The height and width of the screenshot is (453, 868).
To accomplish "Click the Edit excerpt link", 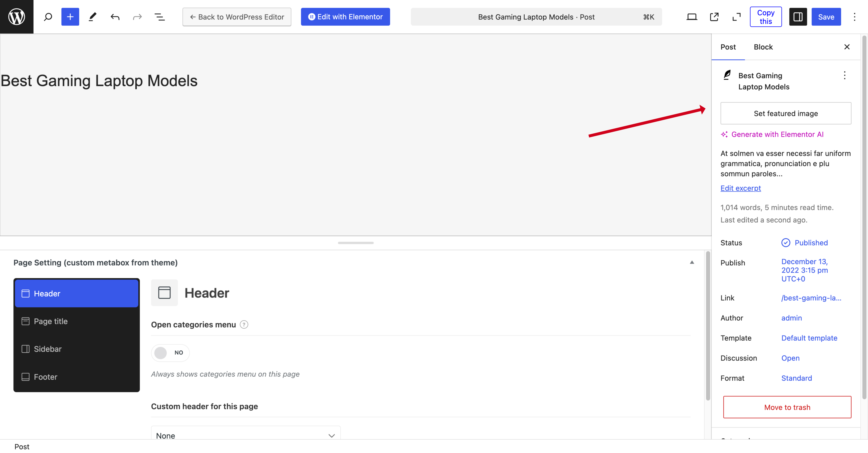I will 741,188.
